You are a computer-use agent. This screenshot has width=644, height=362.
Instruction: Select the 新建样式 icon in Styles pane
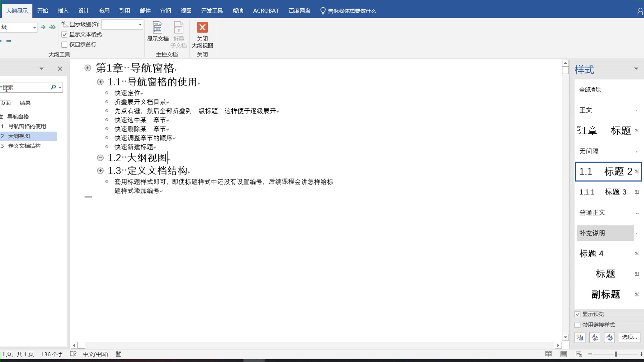point(580,337)
